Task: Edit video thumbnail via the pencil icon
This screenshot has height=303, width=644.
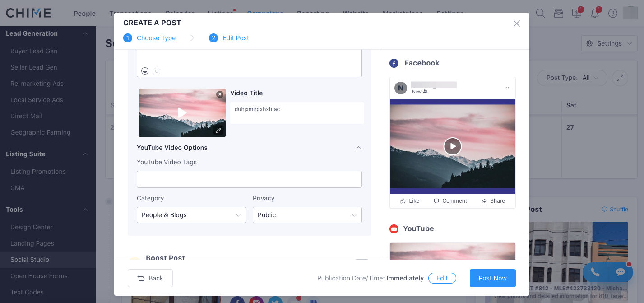Action: click(218, 130)
